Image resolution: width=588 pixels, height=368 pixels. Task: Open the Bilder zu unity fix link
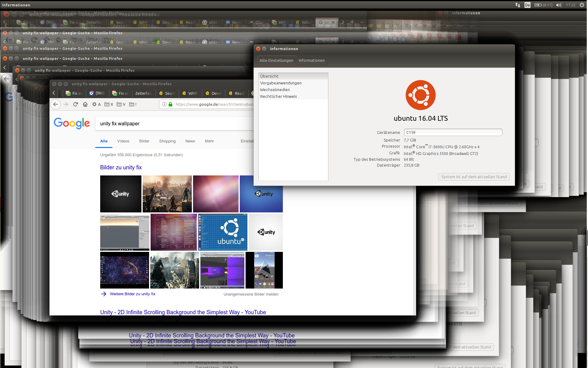pyautogui.click(x=121, y=167)
